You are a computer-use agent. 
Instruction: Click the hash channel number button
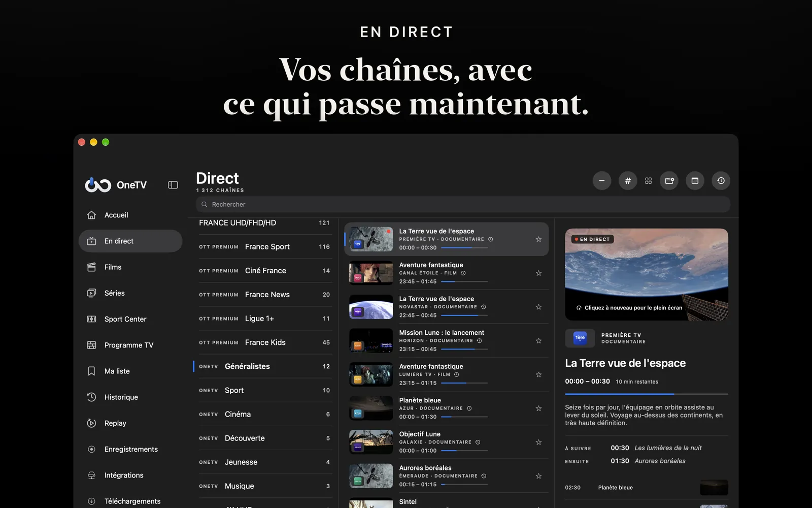click(628, 181)
